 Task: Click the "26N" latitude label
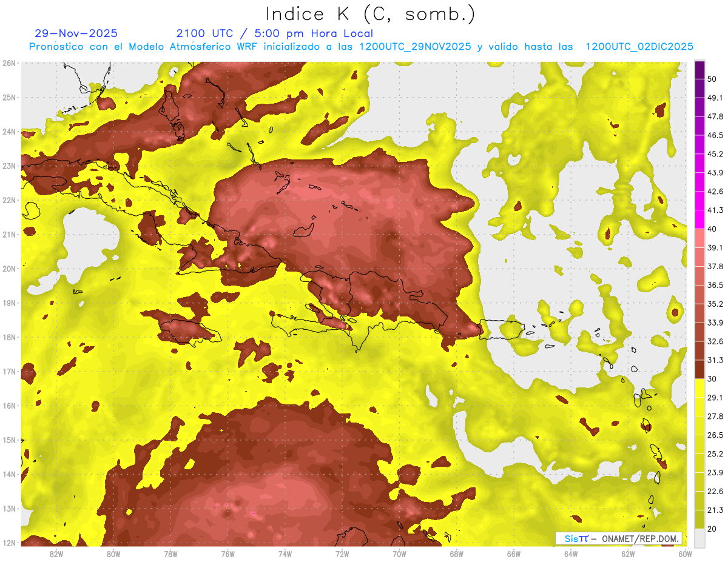[x=8, y=63]
